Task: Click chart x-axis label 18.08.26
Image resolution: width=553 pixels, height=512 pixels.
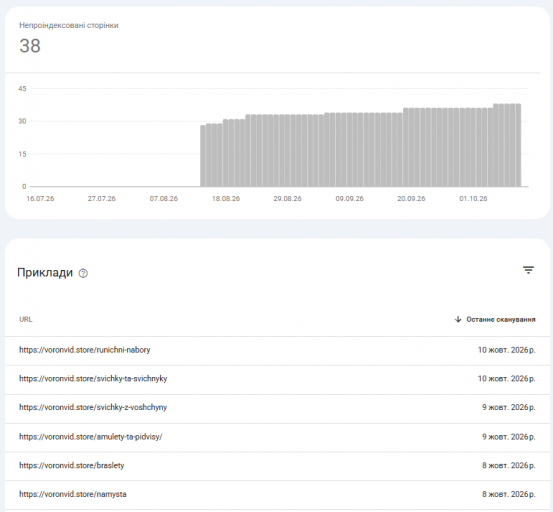Action: click(x=226, y=199)
